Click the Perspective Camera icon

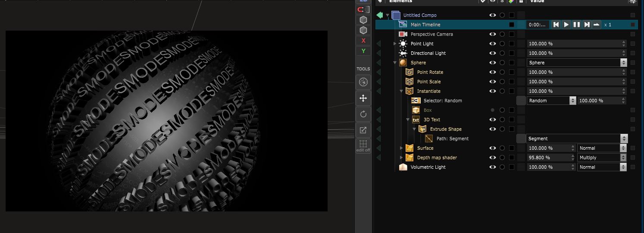coord(403,34)
